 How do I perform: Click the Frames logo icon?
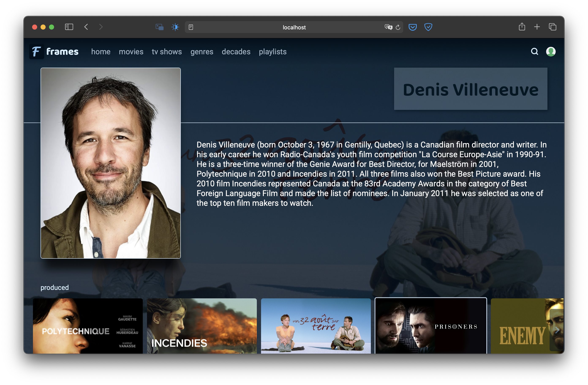click(x=37, y=51)
